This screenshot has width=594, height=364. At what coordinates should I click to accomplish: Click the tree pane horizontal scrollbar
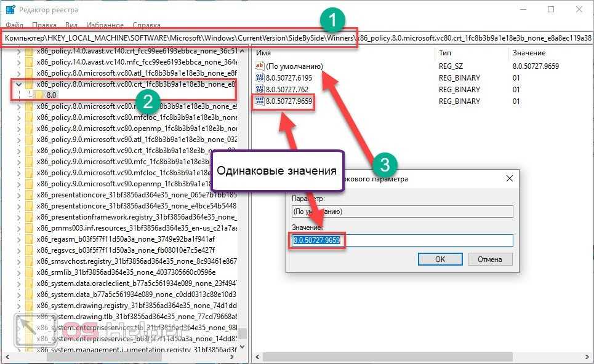(x=123, y=357)
